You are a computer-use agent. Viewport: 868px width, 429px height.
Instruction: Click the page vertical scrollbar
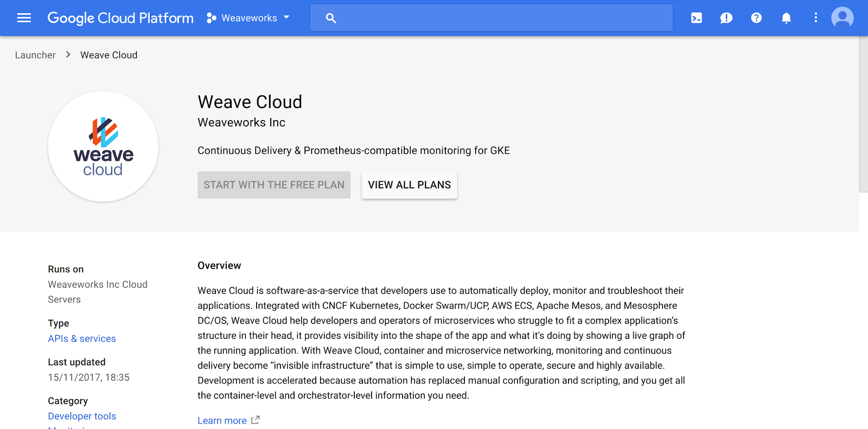pyautogui.click(x=864, y=114)
